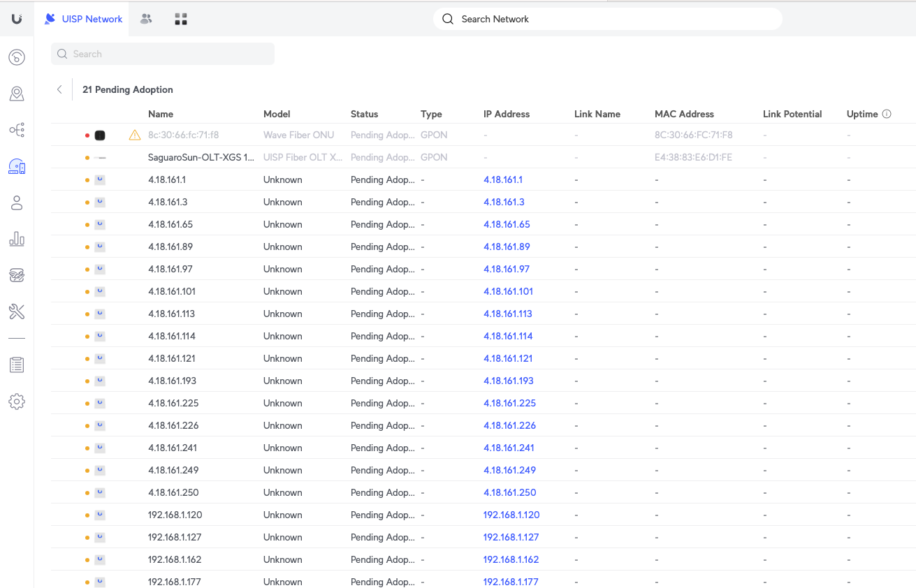Switch to the UISP Network tab
The height and width of the screenshot is (588, 916).
pos(84,19)
